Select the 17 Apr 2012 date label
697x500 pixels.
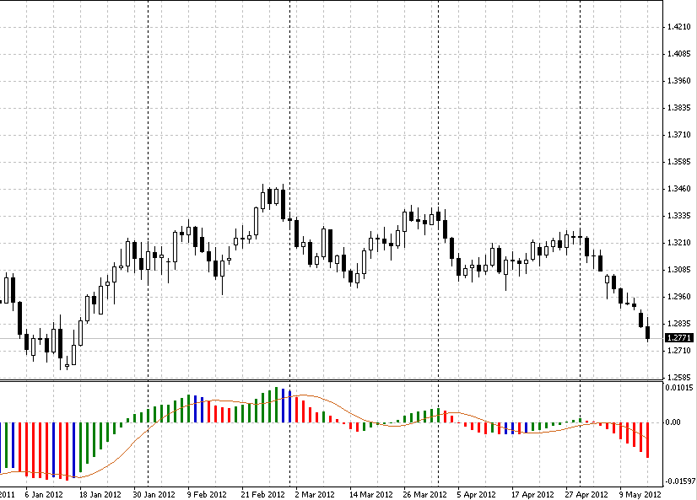point(532,494)
